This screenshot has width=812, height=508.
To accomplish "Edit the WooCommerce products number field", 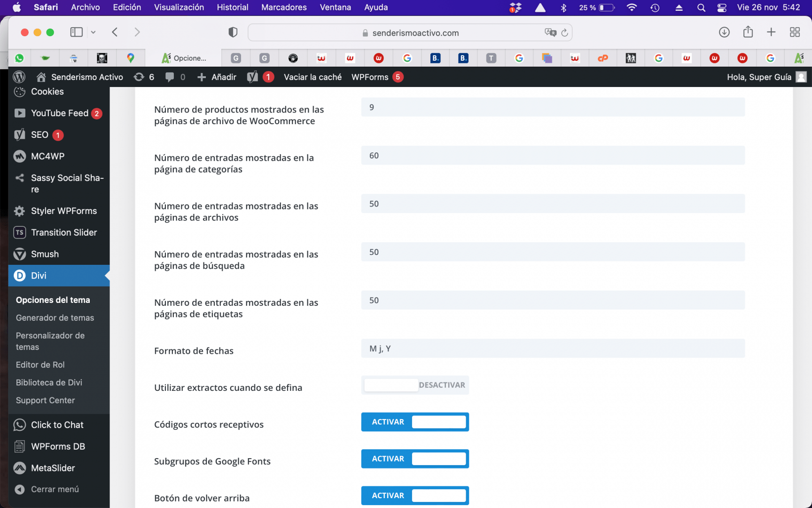I will coord(553,107).
